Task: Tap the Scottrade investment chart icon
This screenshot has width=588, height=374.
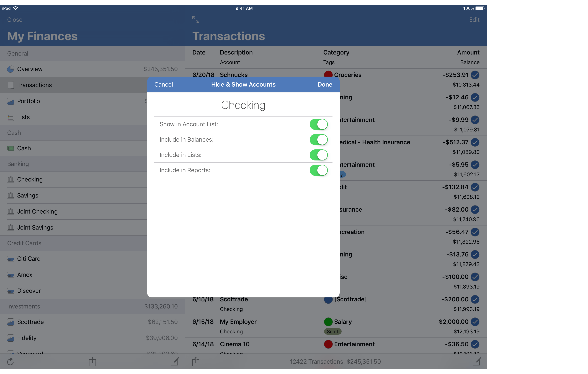Action: click(x=11, y=322)
